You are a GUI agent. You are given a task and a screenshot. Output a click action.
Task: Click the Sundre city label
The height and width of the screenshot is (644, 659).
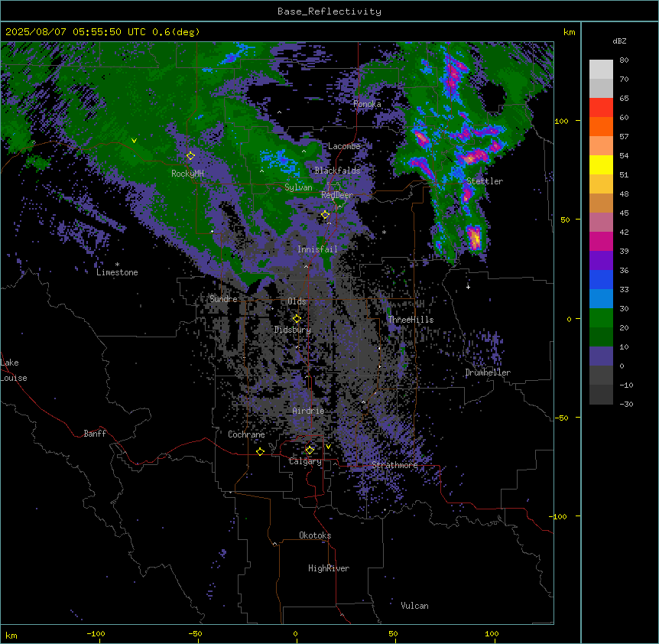[x=223, y=299]
